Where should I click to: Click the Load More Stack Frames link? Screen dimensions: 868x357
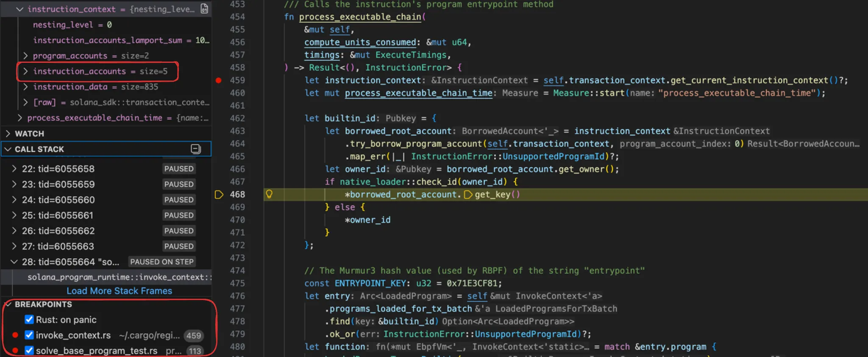pos(119,291)
